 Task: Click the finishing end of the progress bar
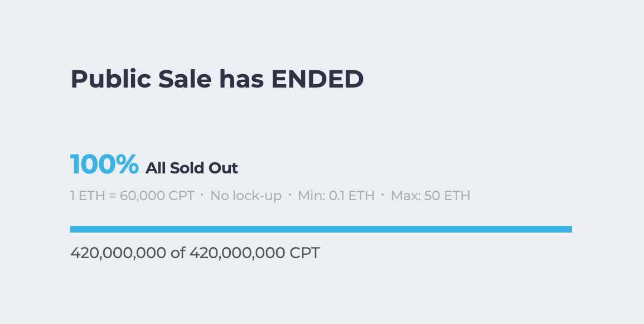[x=569, y=229]
